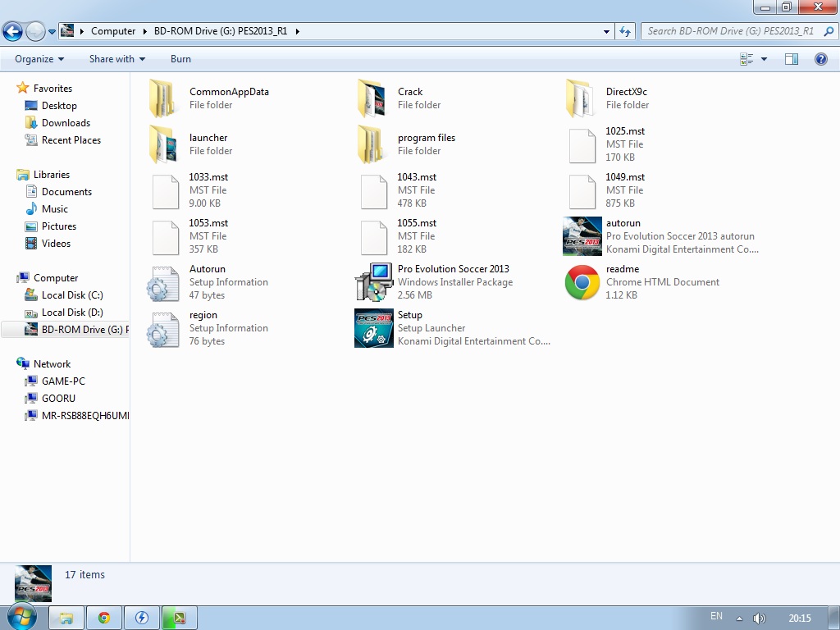This screenshot has width=840, height=630.
Task: Open the Share with menu
Action: click(116, 59)
